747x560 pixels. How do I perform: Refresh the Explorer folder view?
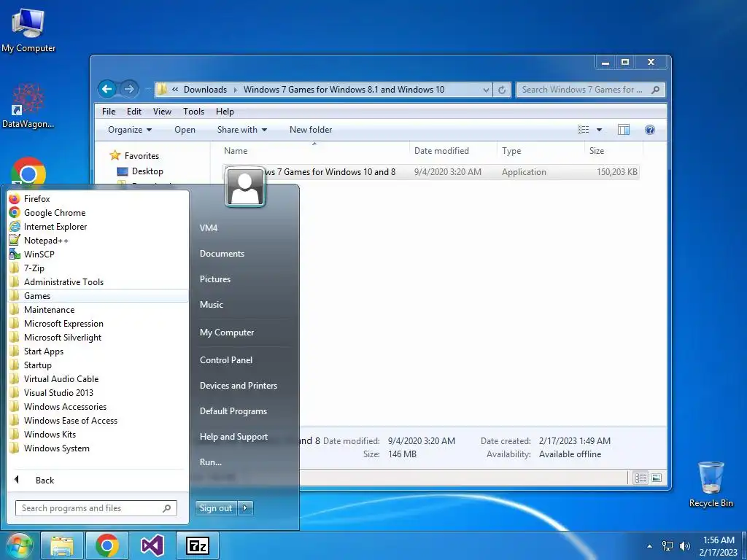502,90
